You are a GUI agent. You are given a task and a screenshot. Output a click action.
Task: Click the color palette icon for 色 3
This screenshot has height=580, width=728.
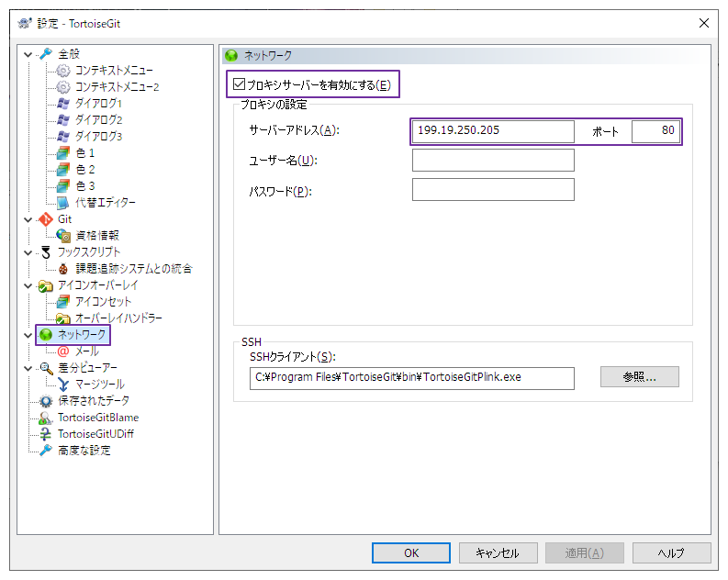coord(63,186)
